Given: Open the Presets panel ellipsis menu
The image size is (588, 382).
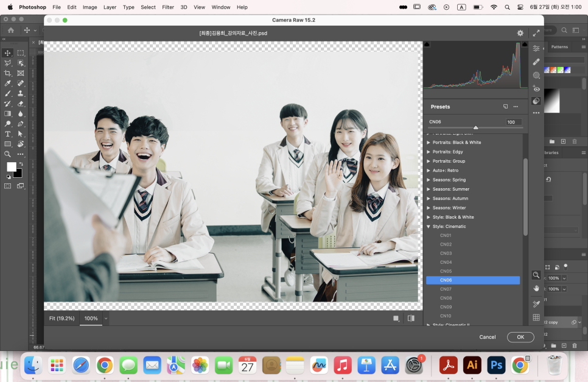Looking at the screenshot, I should point(516,107).
